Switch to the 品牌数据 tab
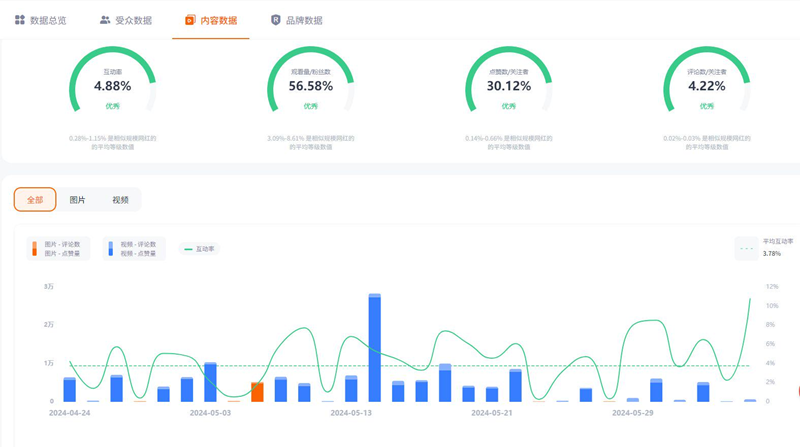 (x=304, y=20)
